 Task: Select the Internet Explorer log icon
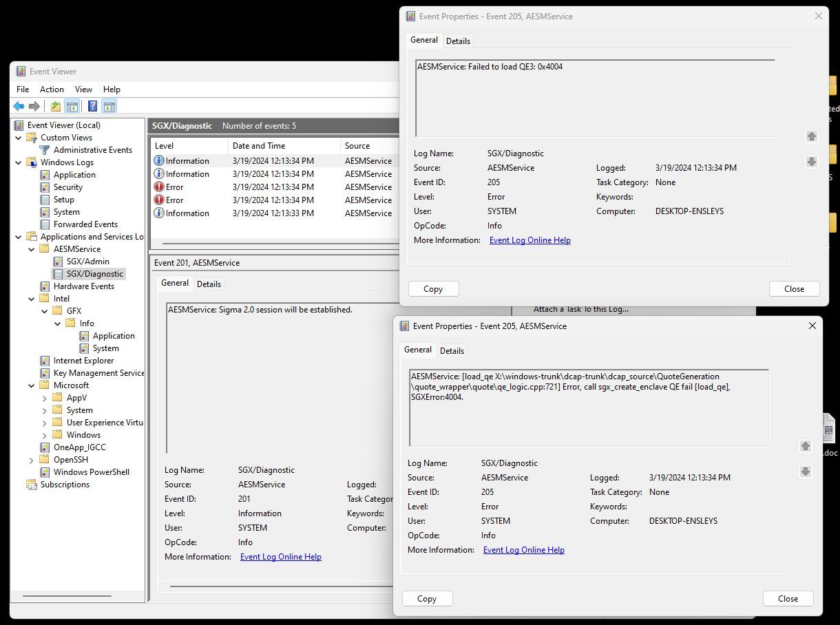[45, 361]
